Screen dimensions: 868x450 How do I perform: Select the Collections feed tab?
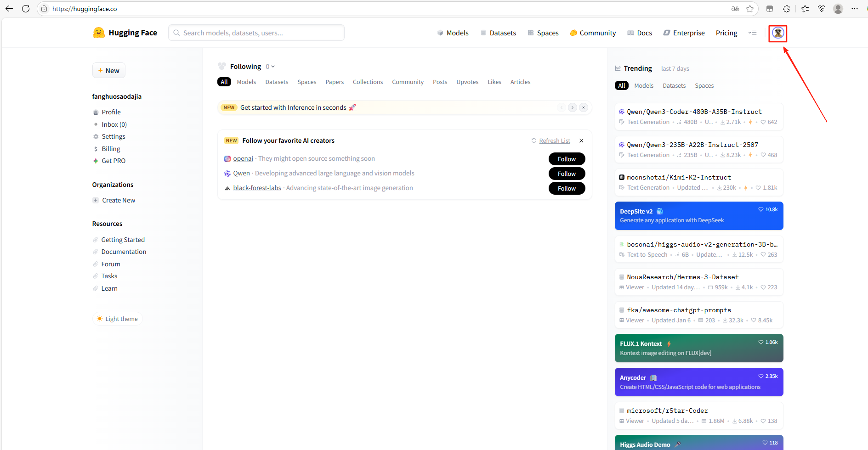pyautogui.click(x=368, y=82)
